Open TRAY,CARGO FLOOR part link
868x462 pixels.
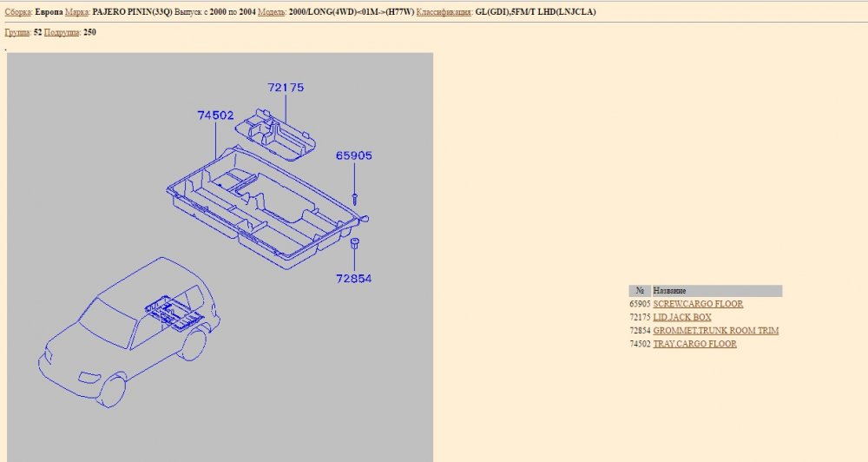pyautogui.click(x=694, y=343)
